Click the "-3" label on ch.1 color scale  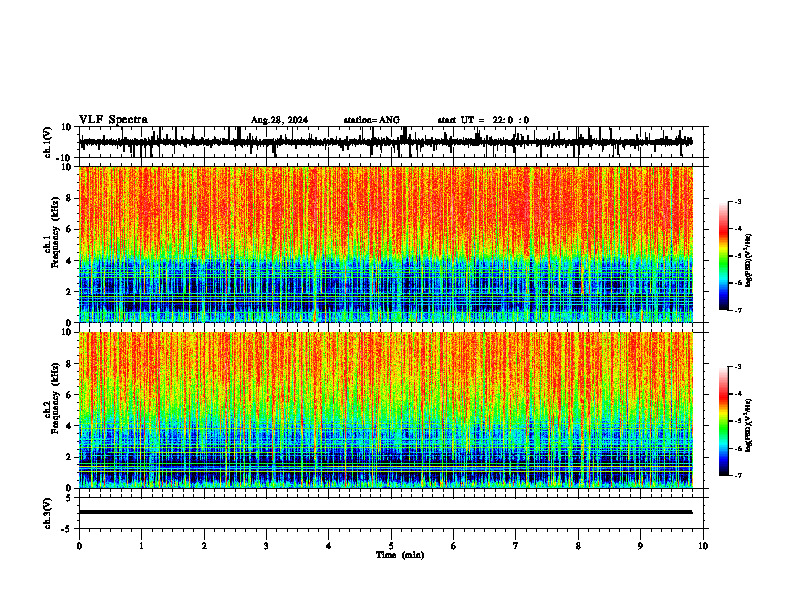738,201
